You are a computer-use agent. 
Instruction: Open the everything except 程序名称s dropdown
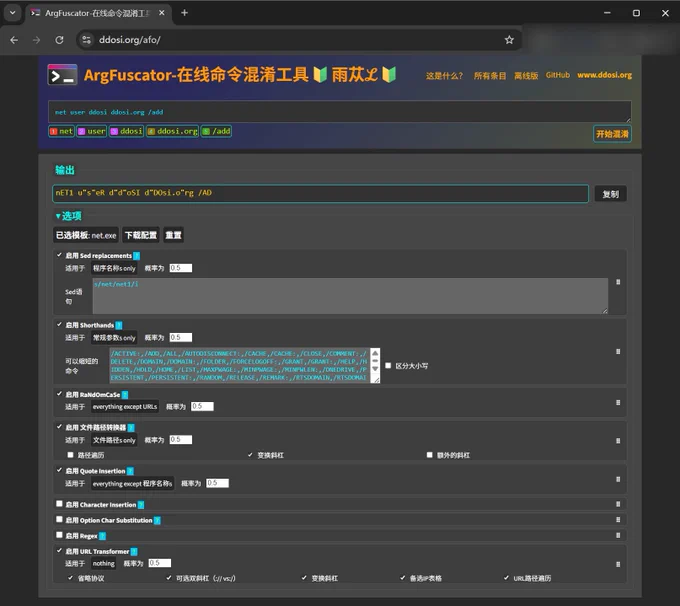[x=132, y=484]
